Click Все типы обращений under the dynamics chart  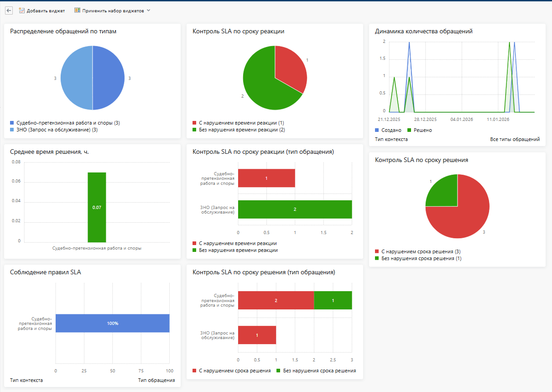tap(515, 139)
